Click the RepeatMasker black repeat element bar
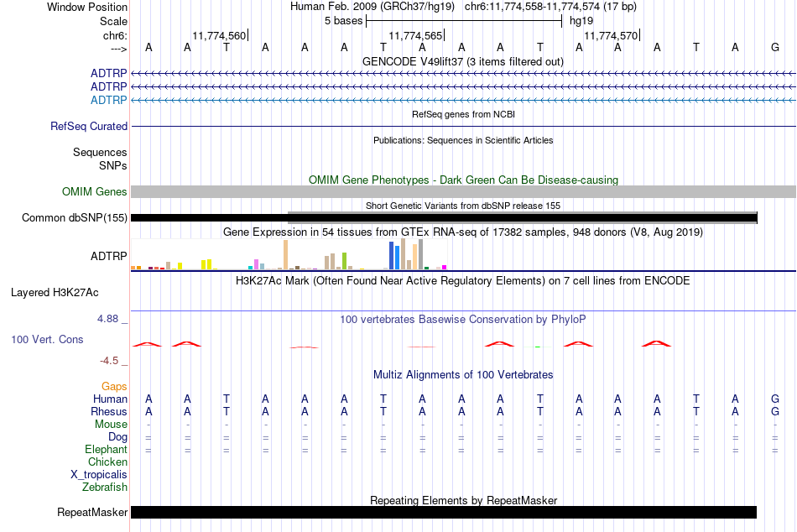This screenshot has height=532, width=797. [x=444, y=512]
